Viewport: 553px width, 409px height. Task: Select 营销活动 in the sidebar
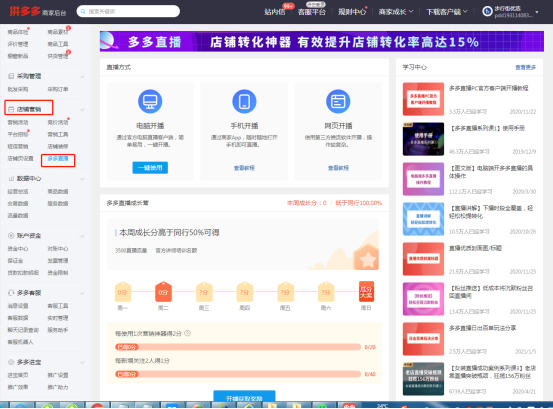[x=18, y=122]
